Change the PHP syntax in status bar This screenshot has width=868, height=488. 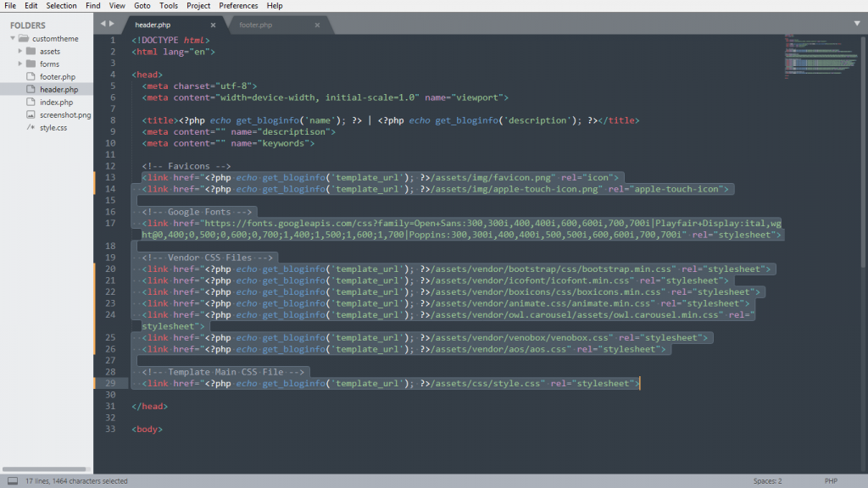tap(831, 480)
